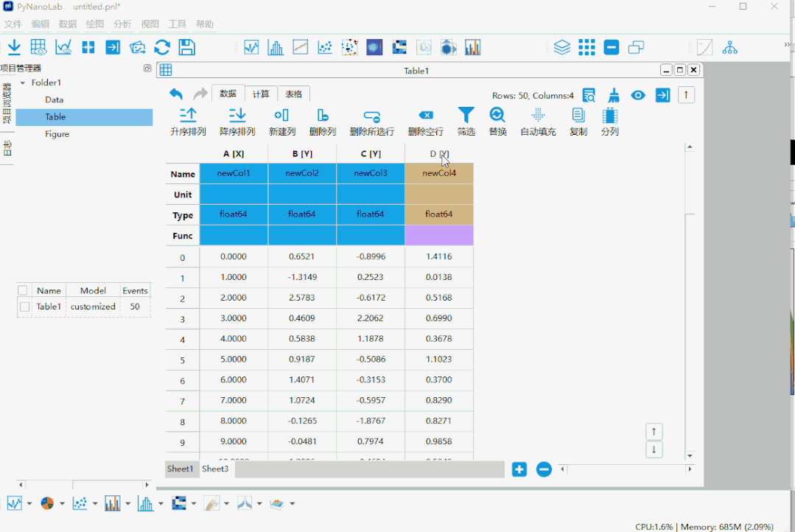795x532 pixels.
Task: Switch to Sheet3 tab
Action: [x=215, y=469]
